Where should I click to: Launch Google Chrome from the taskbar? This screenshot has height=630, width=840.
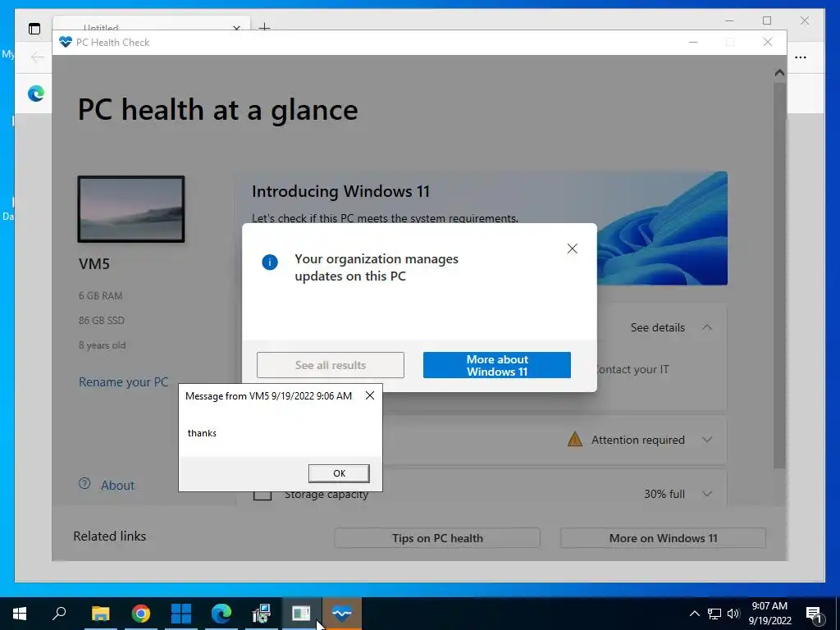pos(141,614)
